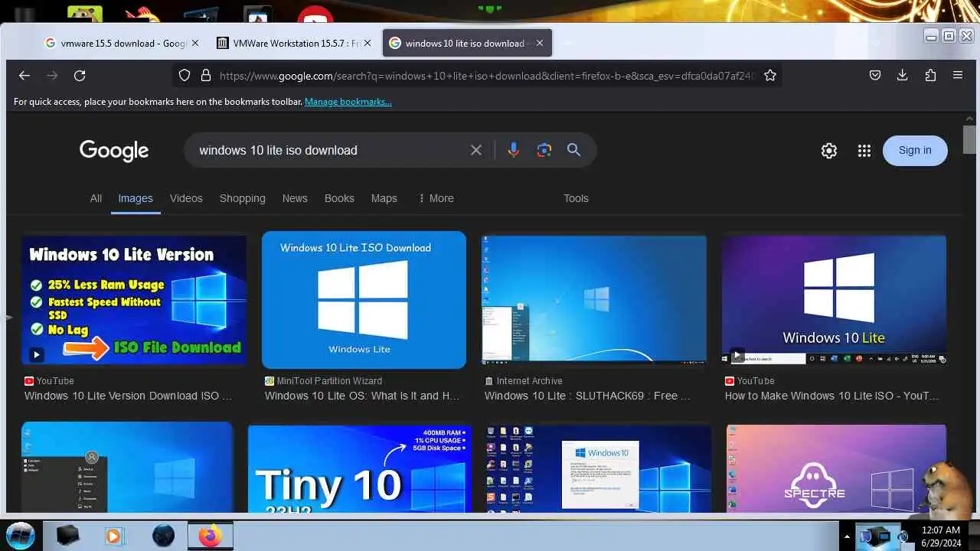Click the Sign in button
Viewport: 980px width, 551px height.
[915, 150]
